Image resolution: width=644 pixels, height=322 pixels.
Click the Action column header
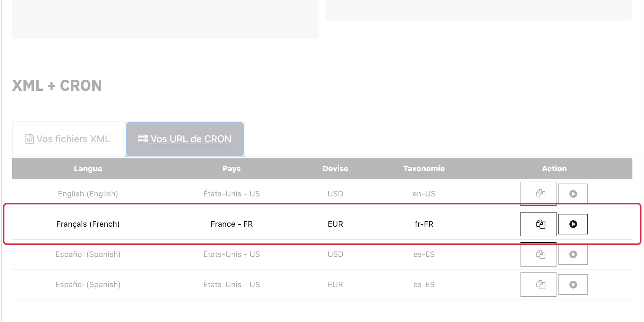554,169
